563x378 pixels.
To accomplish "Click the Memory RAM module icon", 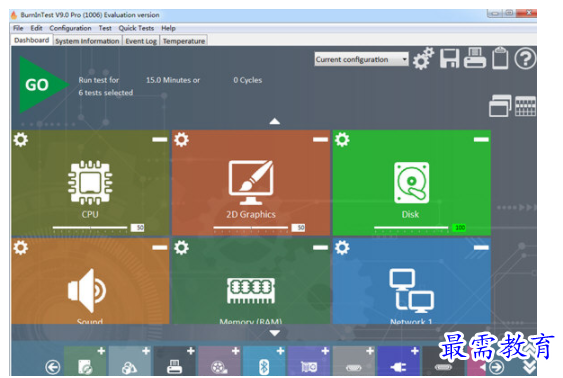I will tap(251, 291).
